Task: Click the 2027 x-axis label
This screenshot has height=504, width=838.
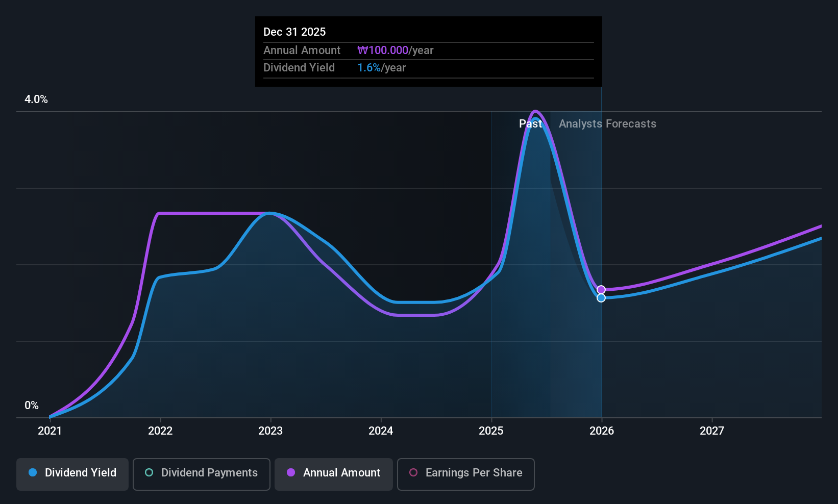Action: click(x=712, y=431)
